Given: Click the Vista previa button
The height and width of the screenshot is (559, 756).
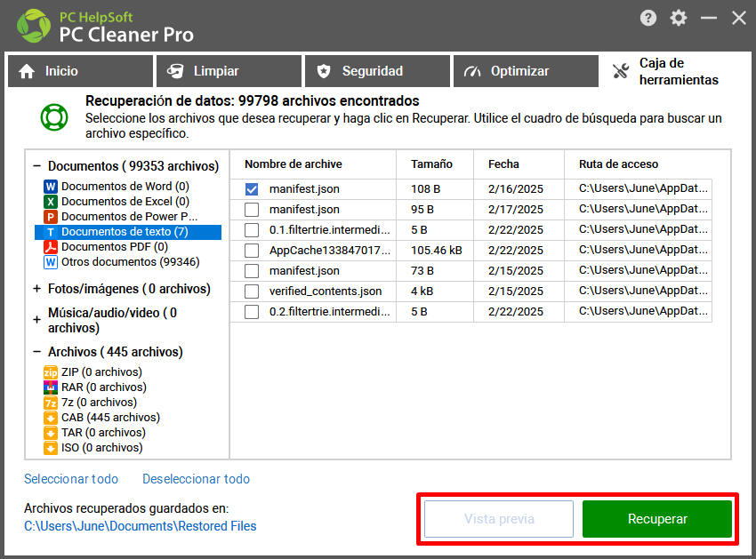Looking at the screenshot, I should pyautogui.click(x=499, y=519).
